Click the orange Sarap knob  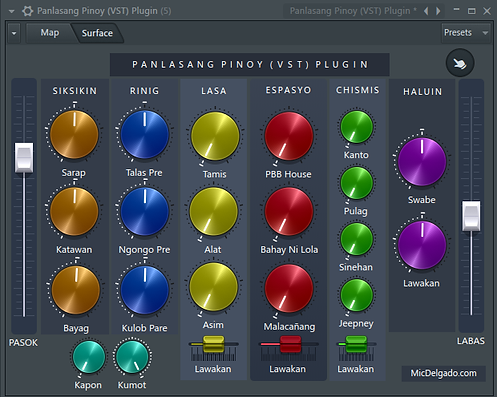74,134
